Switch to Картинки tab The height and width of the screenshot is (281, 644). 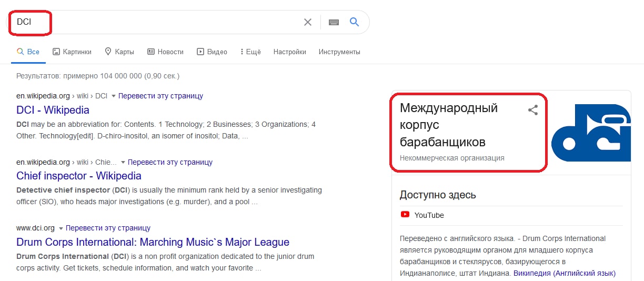coord(72,52)
